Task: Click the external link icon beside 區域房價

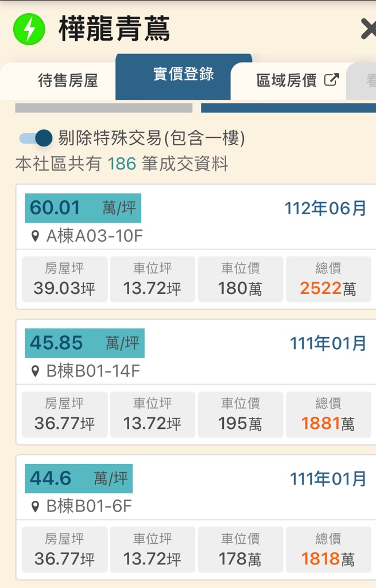Action: coord(331,80)
